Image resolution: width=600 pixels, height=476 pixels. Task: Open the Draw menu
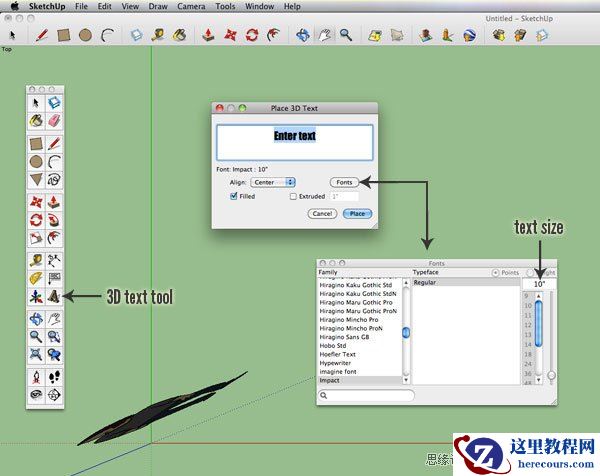(158, 7)
